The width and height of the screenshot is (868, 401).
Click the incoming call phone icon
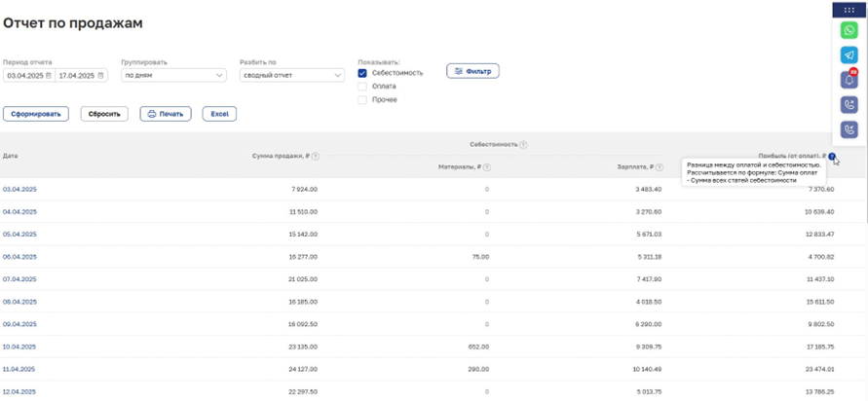pos(849,130)
